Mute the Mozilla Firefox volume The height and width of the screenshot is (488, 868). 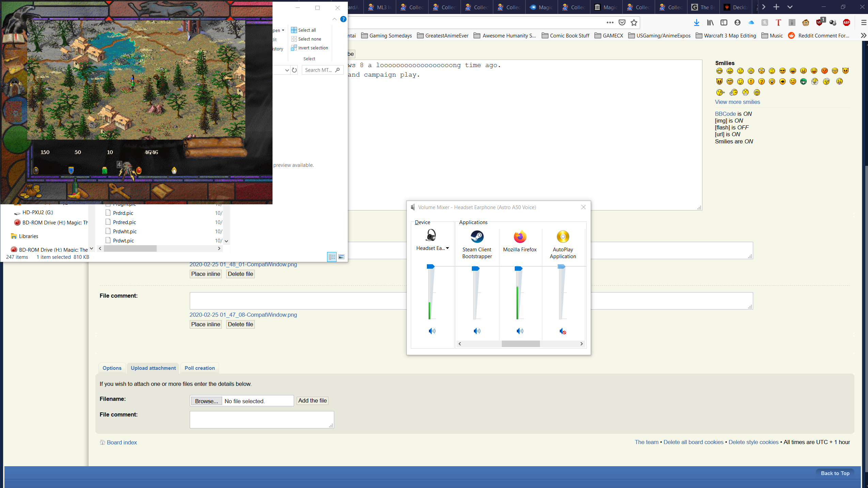(x=520, y=331)
